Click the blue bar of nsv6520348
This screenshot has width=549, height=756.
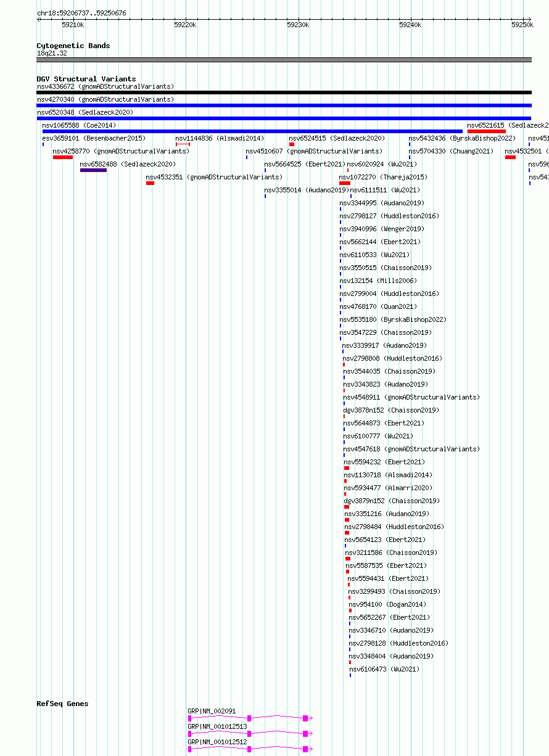(x=284, y=118)
